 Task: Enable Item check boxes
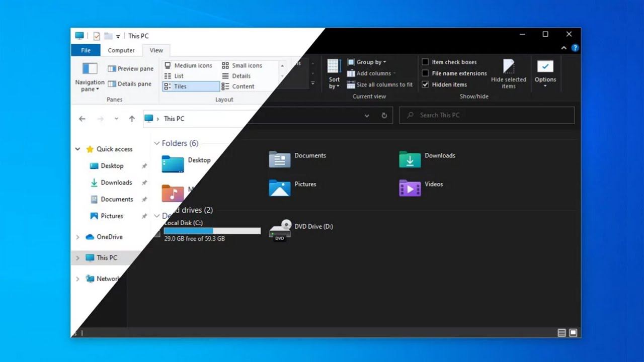tap(425, 62)
